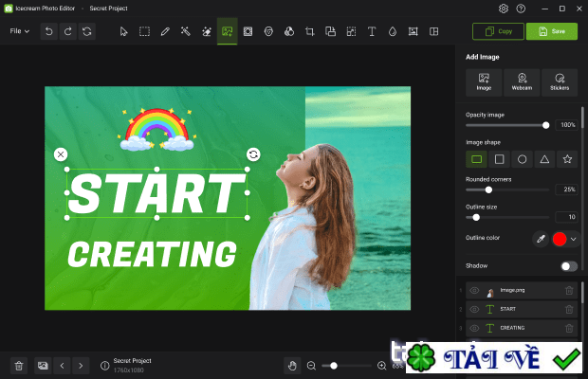Click the red outline color swatch
Screen dimensions: 588x379
[559, 239]
